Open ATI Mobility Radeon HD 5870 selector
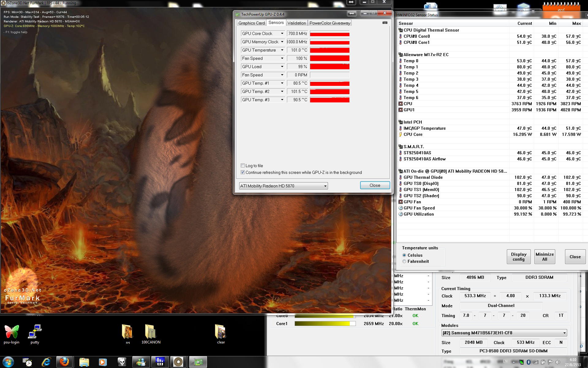Viewport: 588px width, 368px height. [283, 186]
